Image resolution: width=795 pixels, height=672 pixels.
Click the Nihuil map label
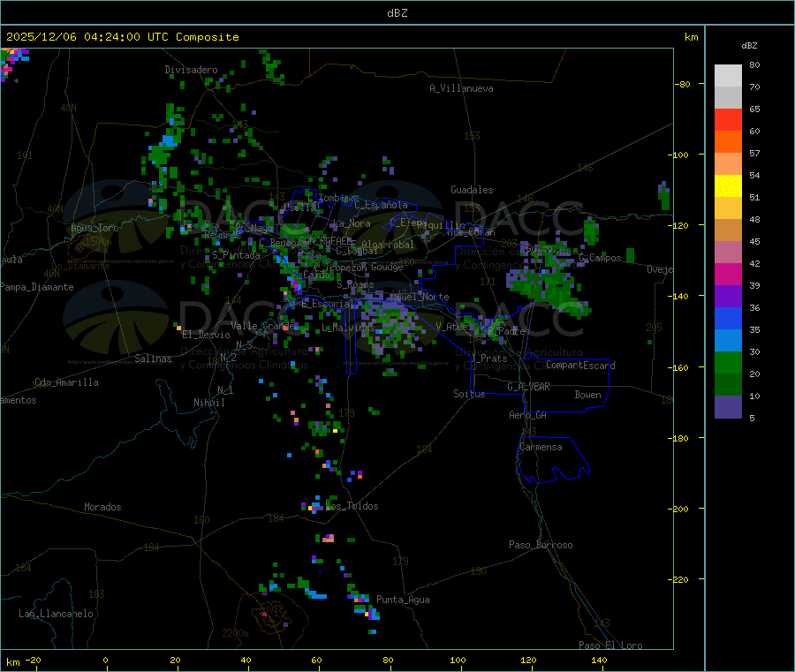tap(208, 403)
